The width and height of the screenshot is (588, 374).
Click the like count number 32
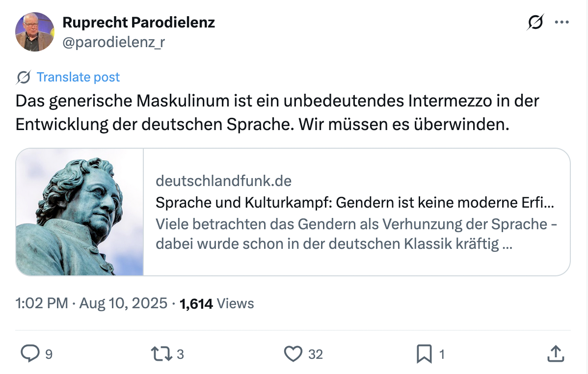click(316, 354)
